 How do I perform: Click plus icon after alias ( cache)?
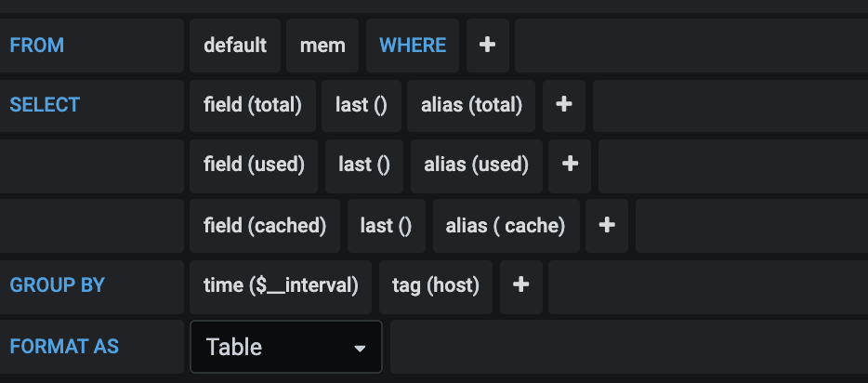pyautogui.click(x=607, y=225)
